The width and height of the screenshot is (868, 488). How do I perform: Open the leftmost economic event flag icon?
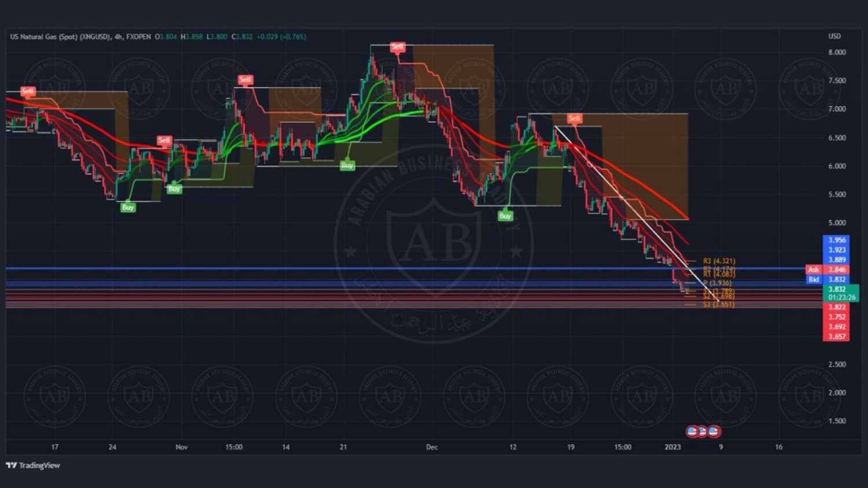click(x=692, y=431)
